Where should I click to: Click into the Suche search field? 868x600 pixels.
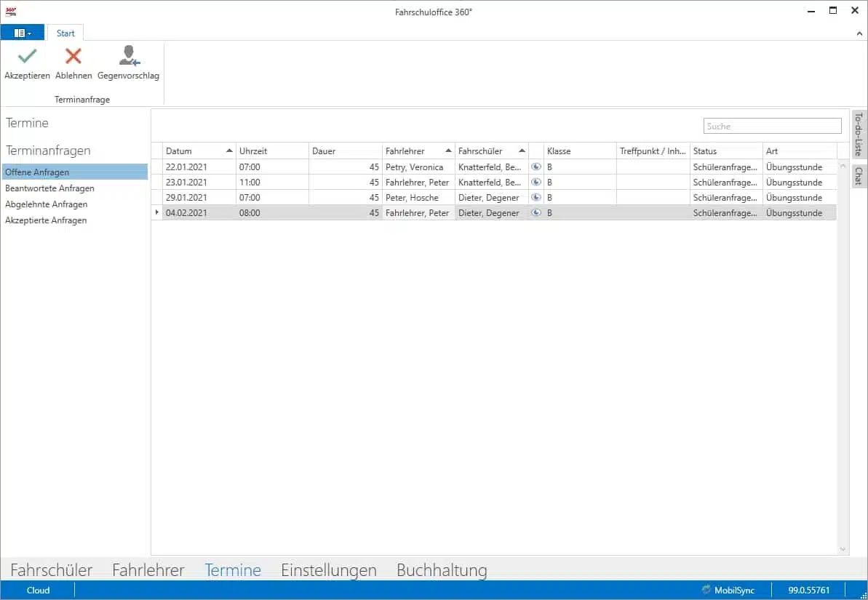(772, 127)
